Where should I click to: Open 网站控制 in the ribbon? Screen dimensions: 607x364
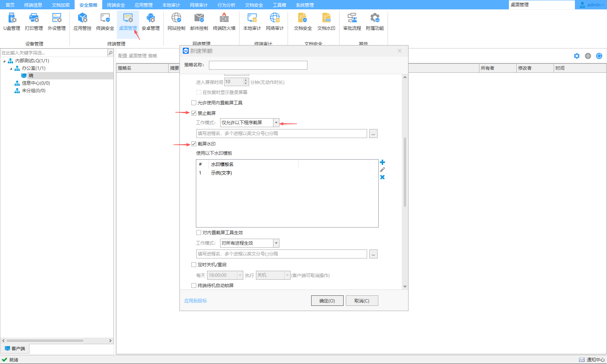pos(176,22)
